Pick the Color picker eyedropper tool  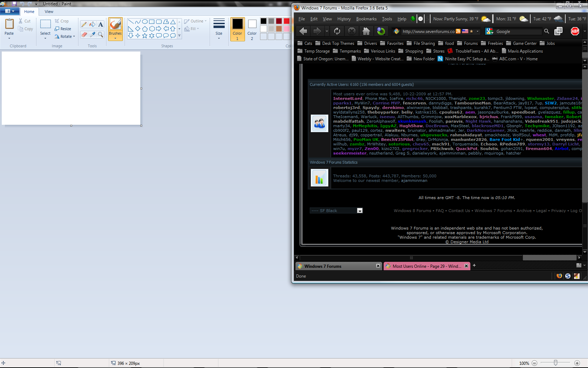coord(92,35)
